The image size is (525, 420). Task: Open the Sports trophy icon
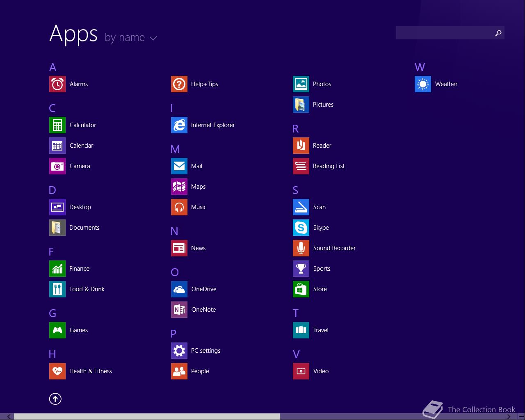[301, 269]
